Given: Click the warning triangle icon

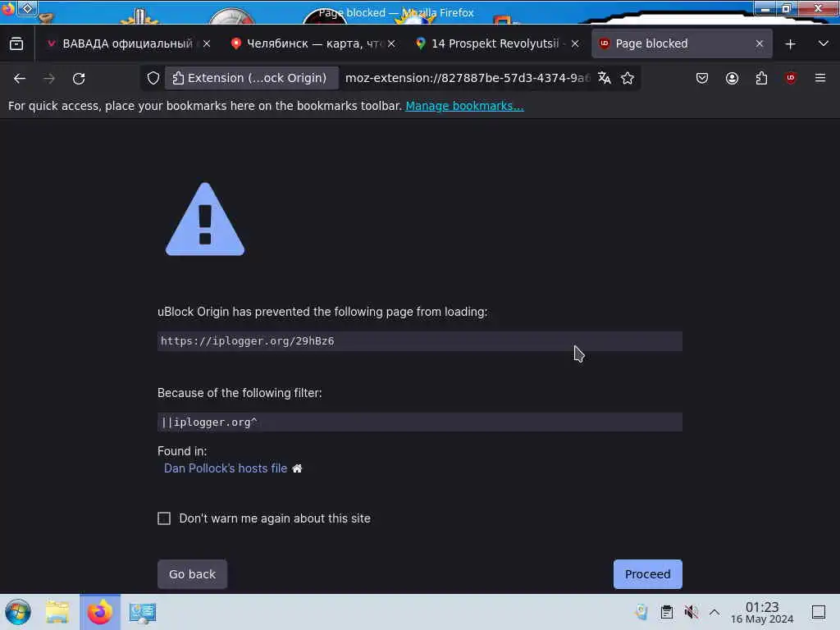Looking at the screenshot, I should (205, 219).
